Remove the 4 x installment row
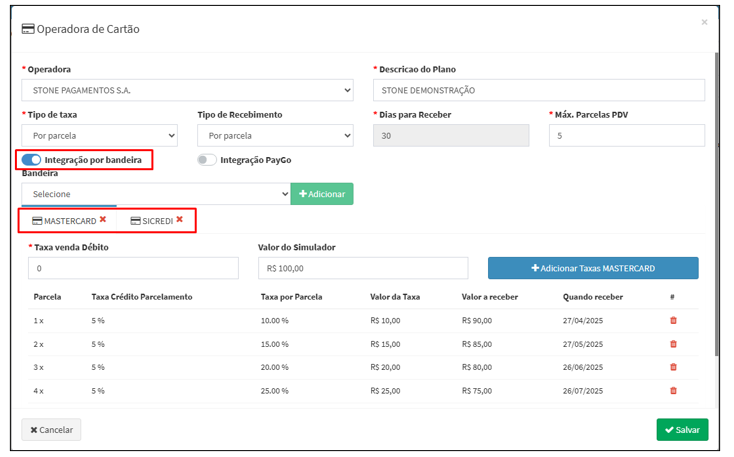This screenshot has width=734, height=457. (673, 391)
